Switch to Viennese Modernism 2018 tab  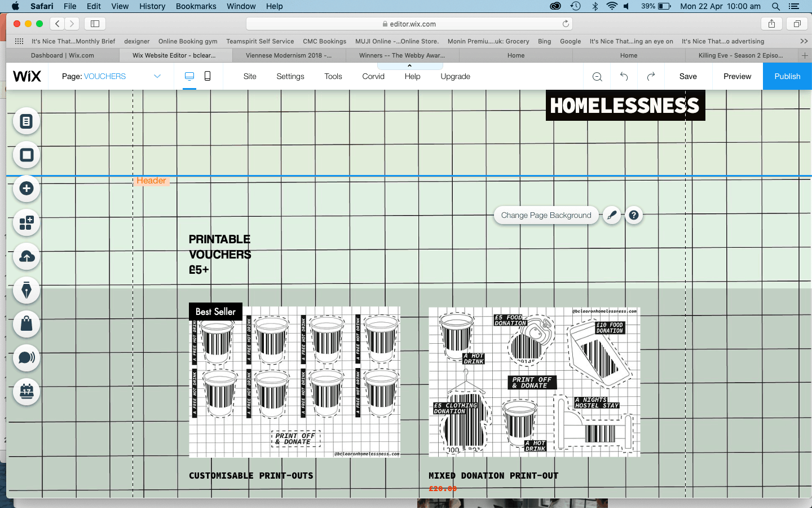click(289, 55)
